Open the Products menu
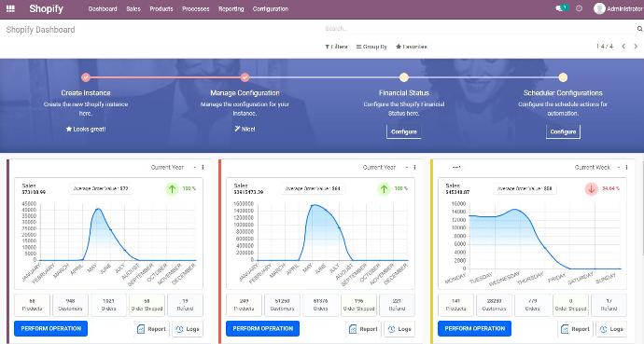The width and height of the screenshot is (644, 344). 161,8
